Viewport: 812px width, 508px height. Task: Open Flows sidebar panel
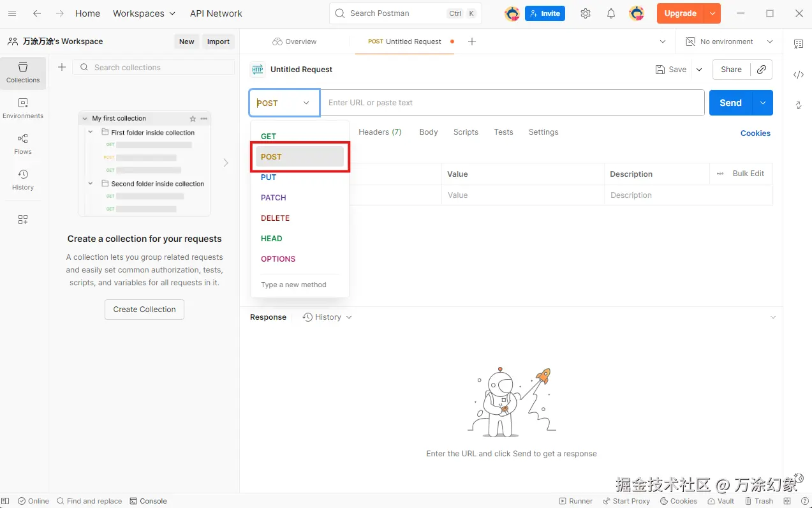tap(23, 144)
